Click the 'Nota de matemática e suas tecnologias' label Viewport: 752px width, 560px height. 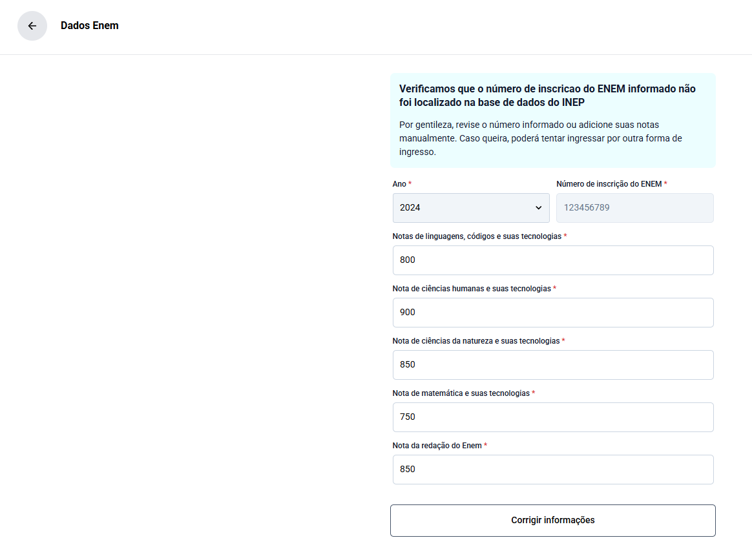click(x=463, y=393)
